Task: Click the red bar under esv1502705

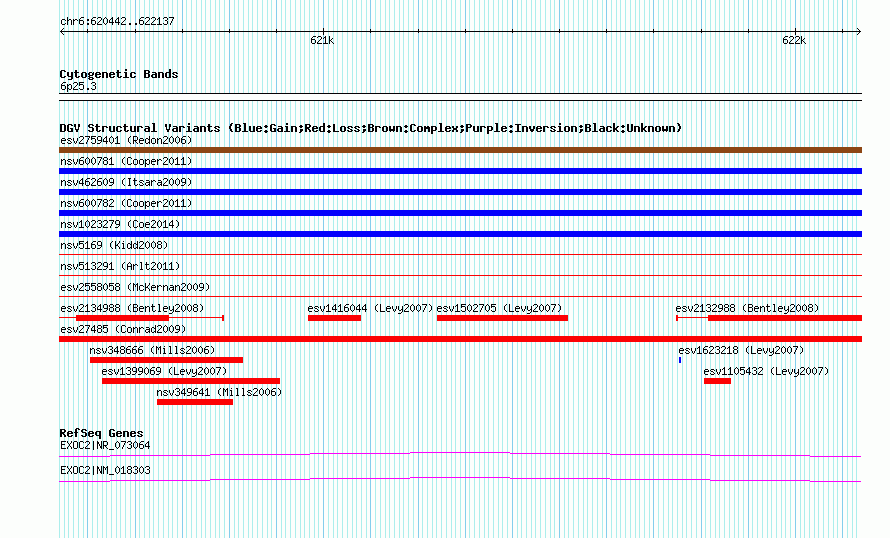Action: 502,318
